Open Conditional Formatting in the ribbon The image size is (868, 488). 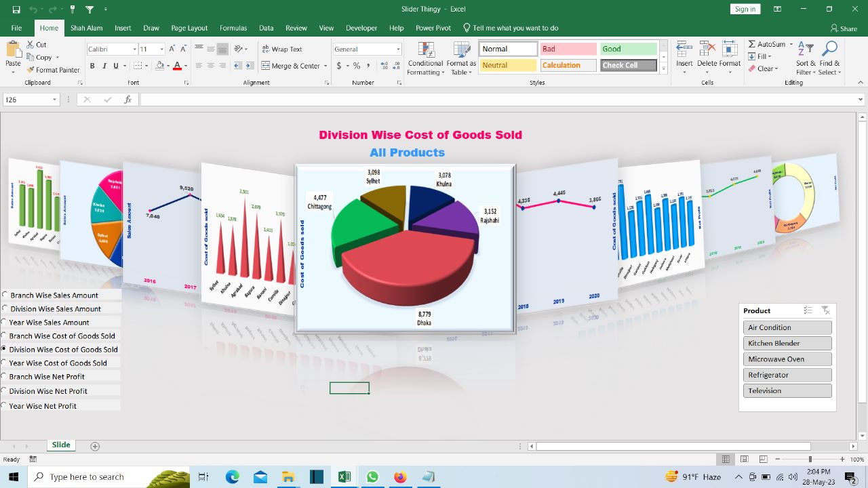tap(426, 58)
